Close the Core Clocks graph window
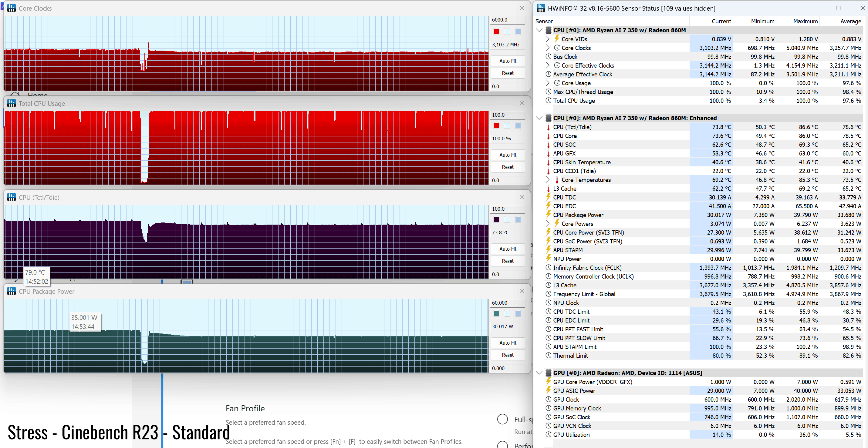The height and width of the screenshot is (448, 868). tap(522, 8)
